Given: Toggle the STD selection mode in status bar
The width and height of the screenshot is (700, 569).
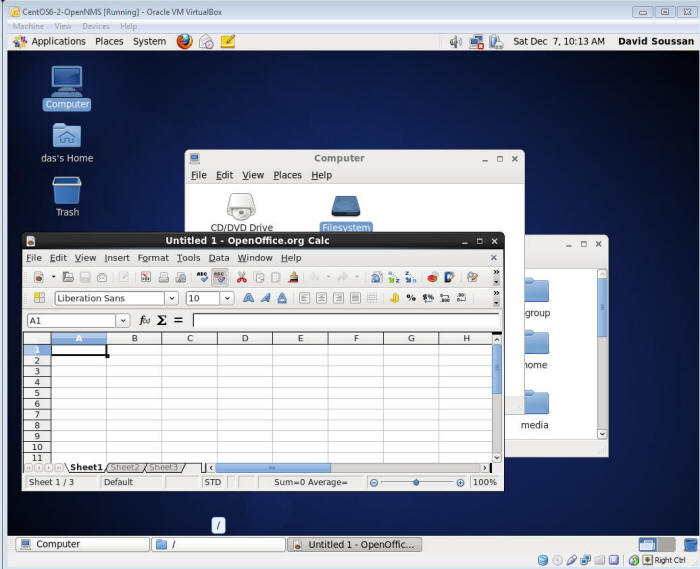Looking at the screenshot, I should click(213, 482).
